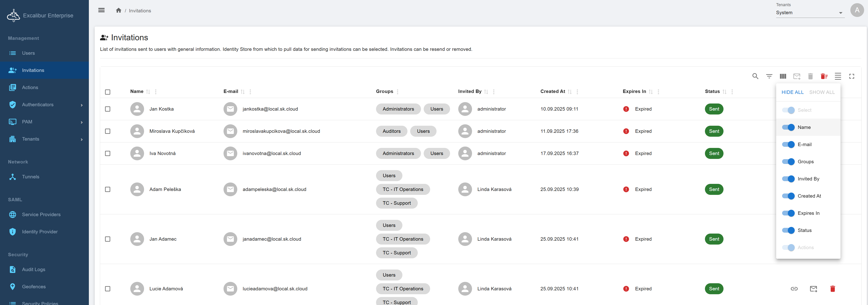The image size is (868, 305).
Task: Click the show/hide columns icon
Action: 783,76
